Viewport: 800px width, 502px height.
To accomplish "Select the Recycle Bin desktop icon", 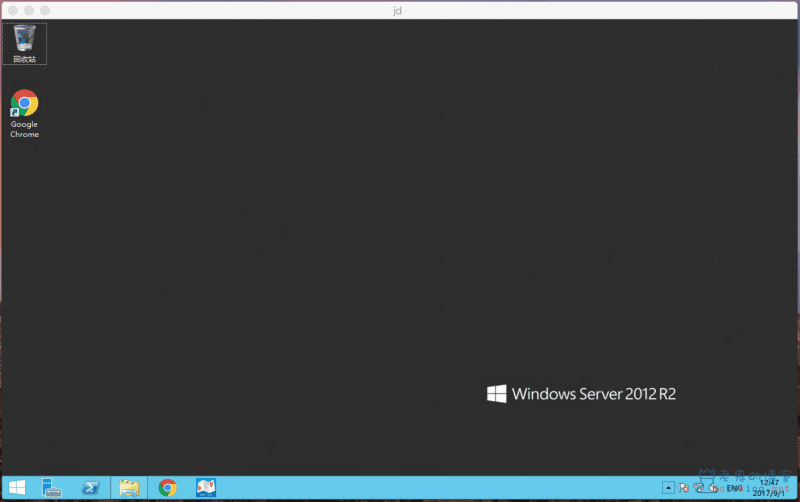I will coord(24,44).
